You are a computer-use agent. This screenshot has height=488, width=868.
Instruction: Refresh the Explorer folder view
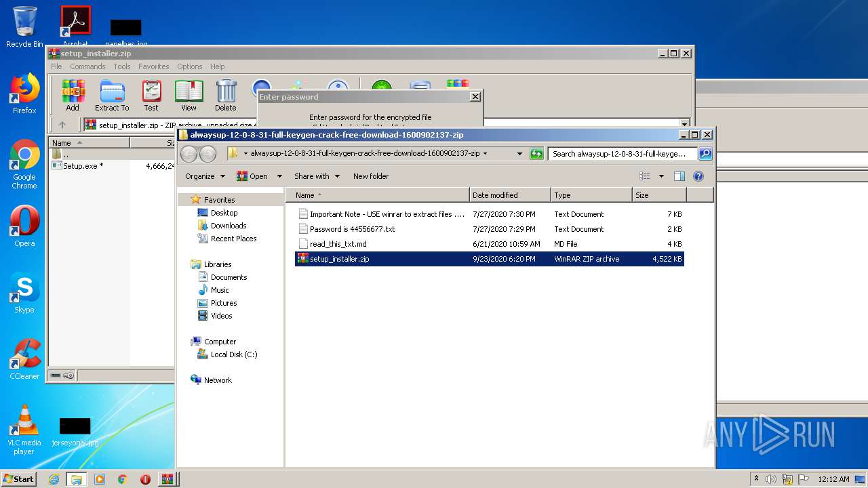pyautogui.click(x=536, y=154)
